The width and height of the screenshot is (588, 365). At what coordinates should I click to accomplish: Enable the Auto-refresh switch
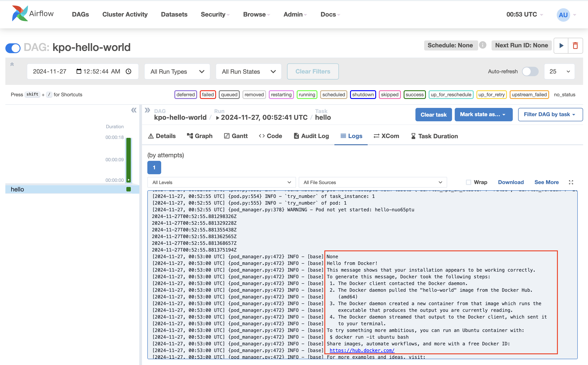click(530, 71)
